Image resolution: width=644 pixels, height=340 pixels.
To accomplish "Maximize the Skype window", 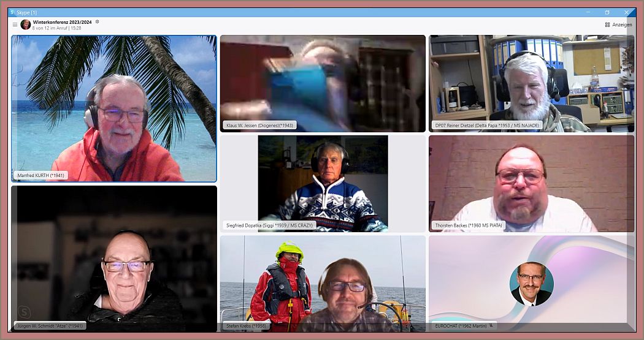I will (x=607, y=12).
